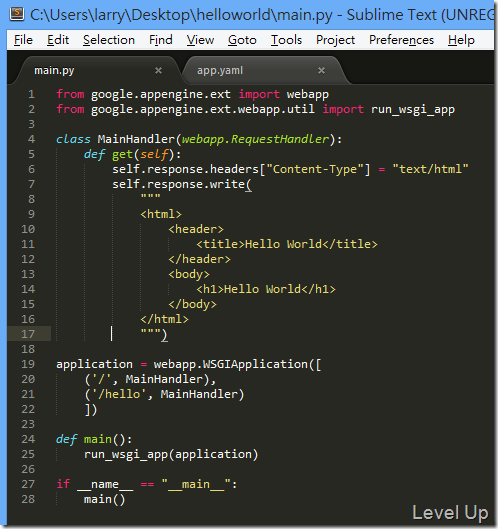Viewport: 498px width, 529px height.
Task: Click the '</header>' tag on line 12
Action: [x=199, y=259]
